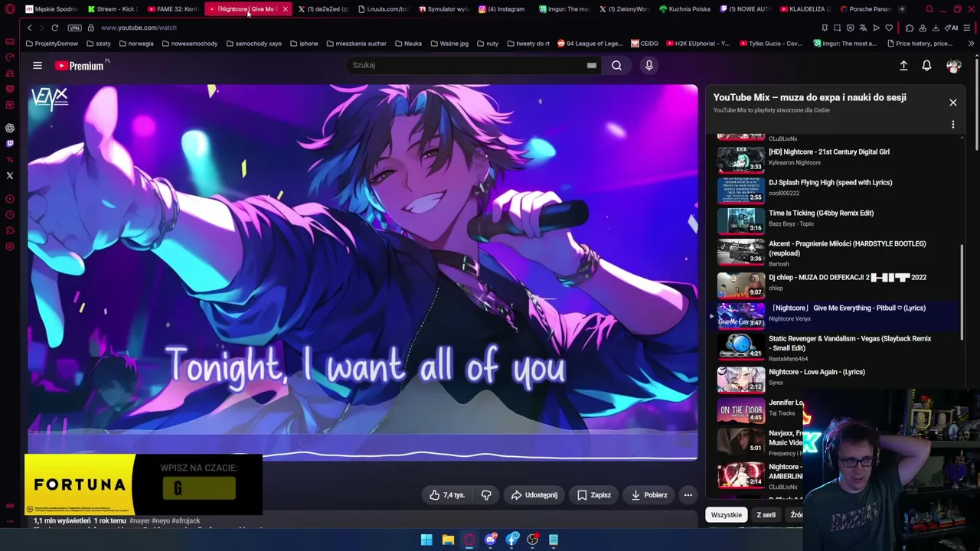Open the YouTube notifications bell
This screenshot has width=980, height=551.
(926, 66)
